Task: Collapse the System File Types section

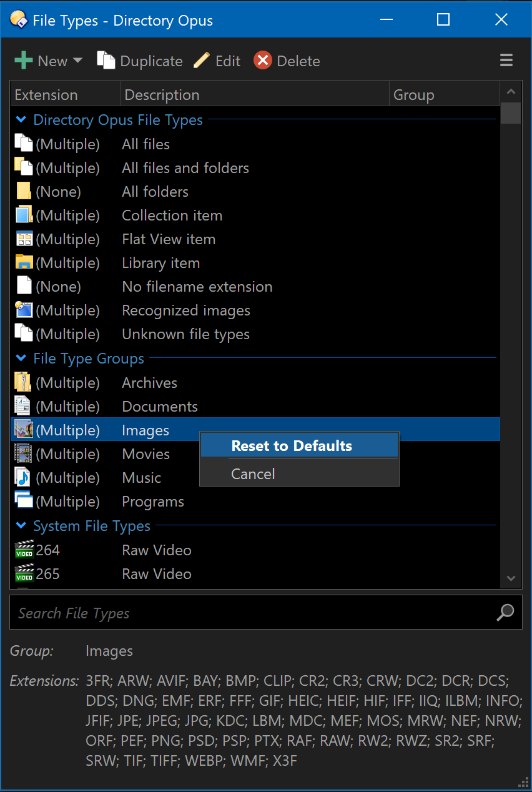Action: tap(21, 525)
